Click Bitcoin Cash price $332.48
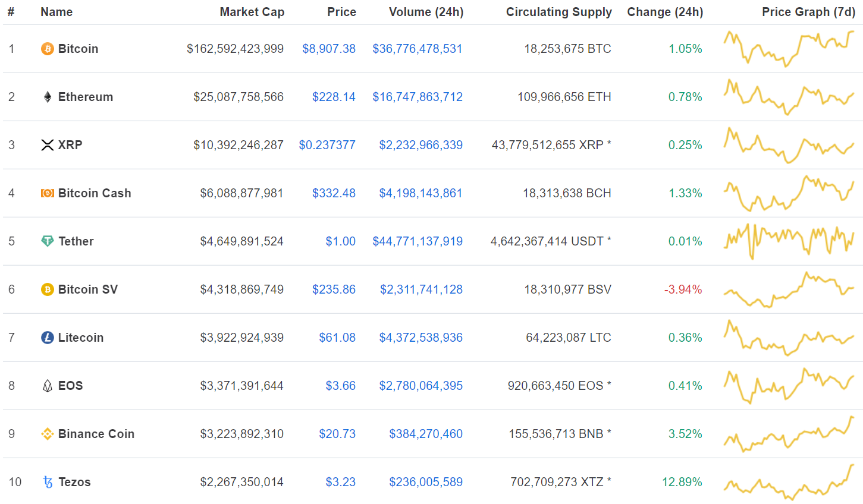The width and height of the screenshot is (863, 504). pyautogui.click(x=334, y=193)
